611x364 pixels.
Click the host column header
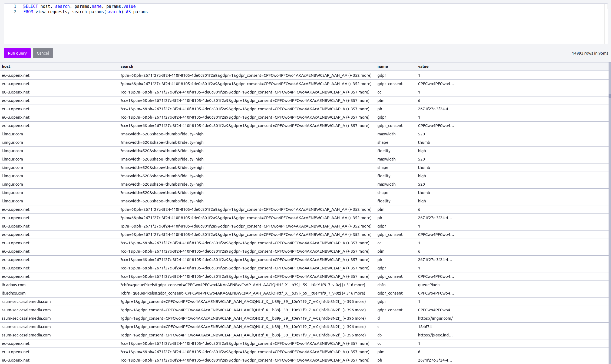coord(6,66)
